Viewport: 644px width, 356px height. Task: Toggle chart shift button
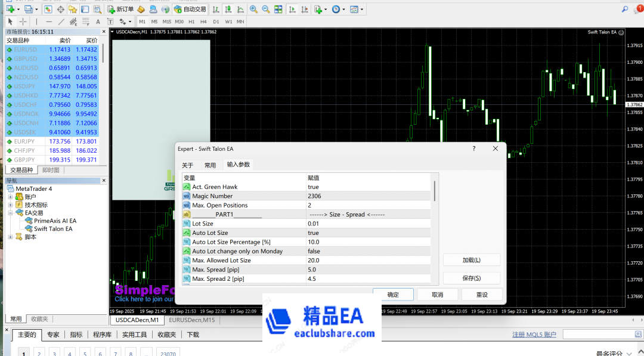(304, 10)
